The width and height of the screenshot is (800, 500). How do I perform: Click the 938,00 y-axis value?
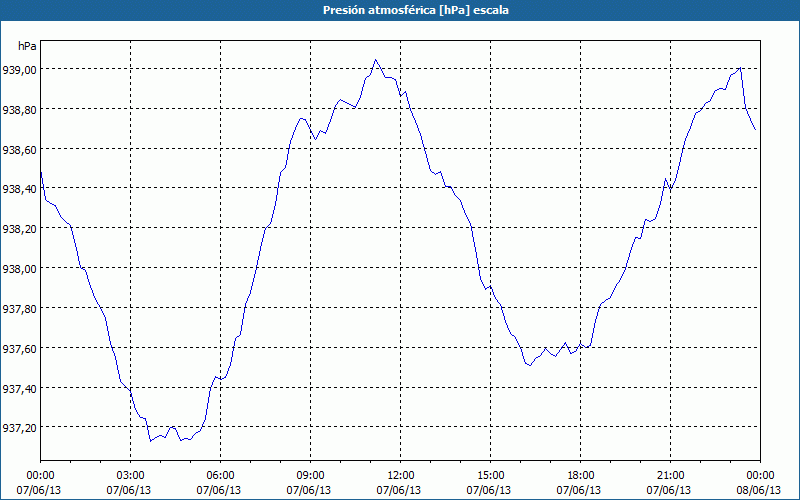19,269
